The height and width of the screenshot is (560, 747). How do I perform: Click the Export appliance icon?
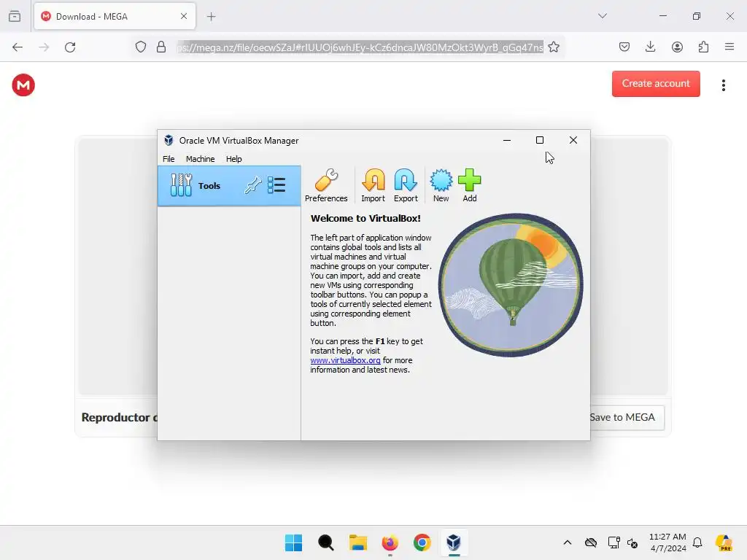pyautogui.click(x=406, y=186)
